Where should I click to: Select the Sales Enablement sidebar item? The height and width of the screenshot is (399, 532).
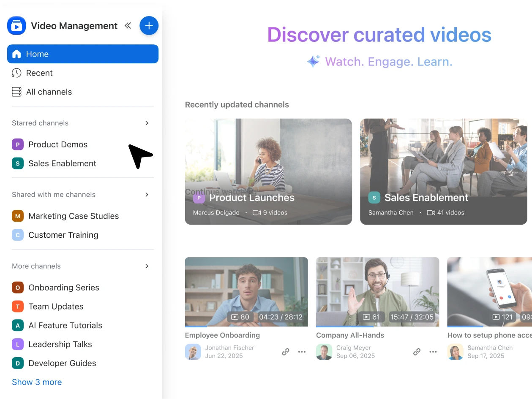(x=62, y=163)
